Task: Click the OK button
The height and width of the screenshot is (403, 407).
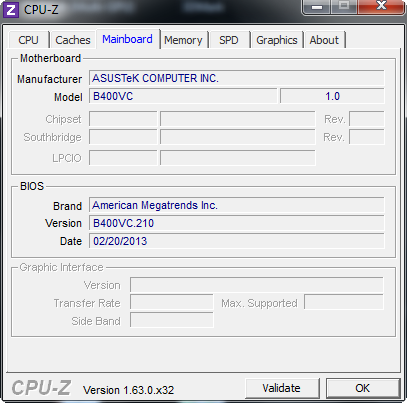Action: pyautogui.click(x=363, y=388)
